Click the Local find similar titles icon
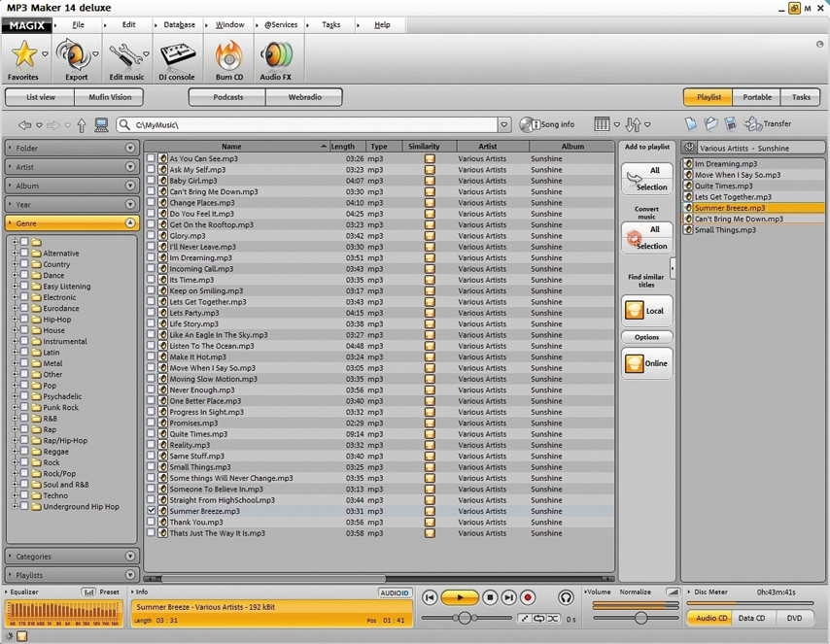Image resolution: width=830 pixels, height=644 pixels. pyautogui.click(x=634, y=310)
